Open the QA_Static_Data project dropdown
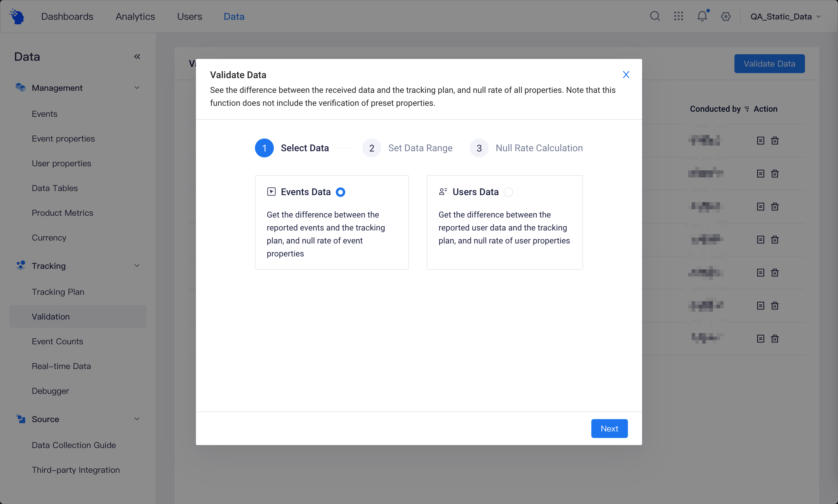The image size is (838, 504). tap(784, 16)
